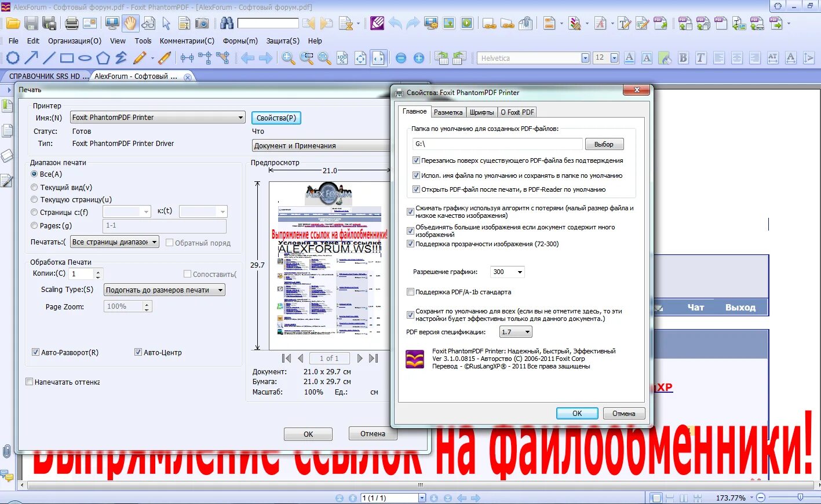Switch to the Шрифты tab
This screenshot has height=504, width=821.
[x=481, y=112]
